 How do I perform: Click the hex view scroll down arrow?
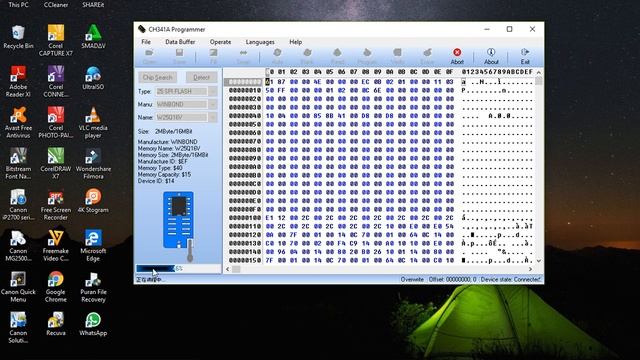[x=539, y=261]
